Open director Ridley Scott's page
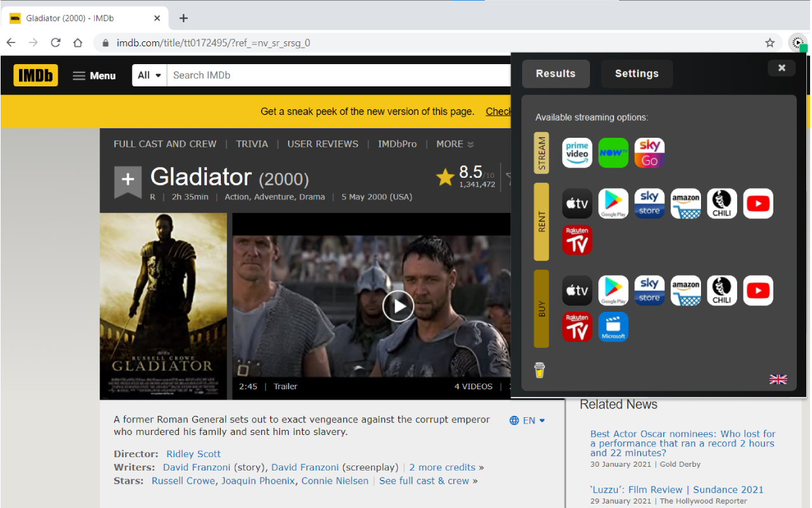Image resolution: width=812 pixels, height=508 pixels. point(193,454)
